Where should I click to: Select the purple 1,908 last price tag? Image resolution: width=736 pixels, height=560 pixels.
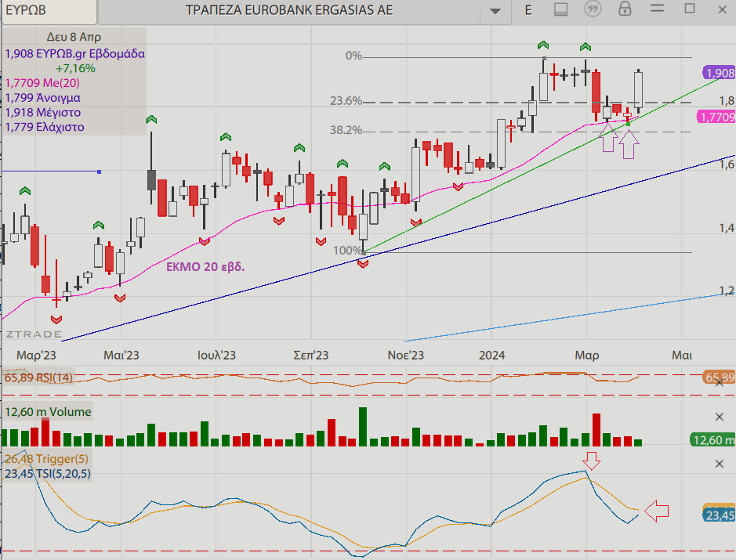tap(719, 73)
